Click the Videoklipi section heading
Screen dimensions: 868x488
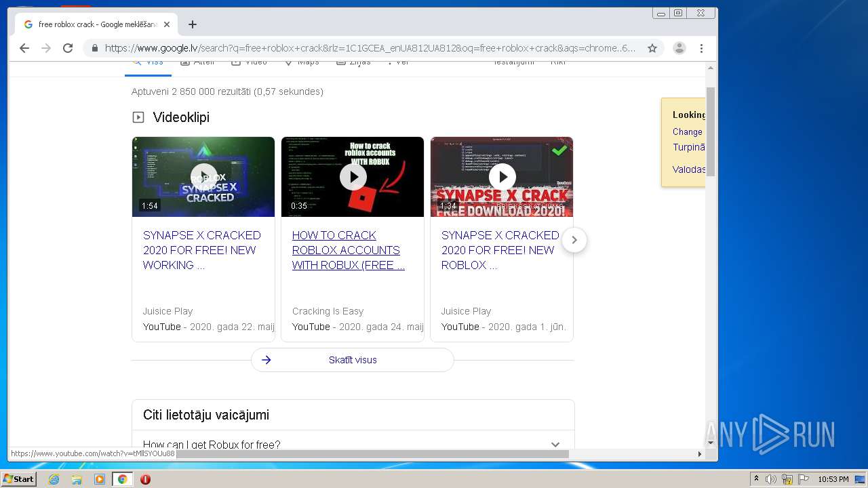181,117
